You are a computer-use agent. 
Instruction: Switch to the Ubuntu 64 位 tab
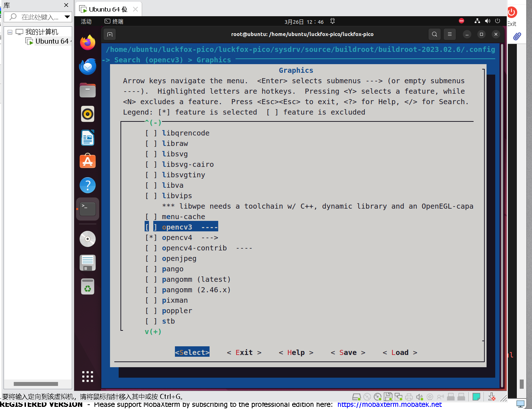pos(108,9)
